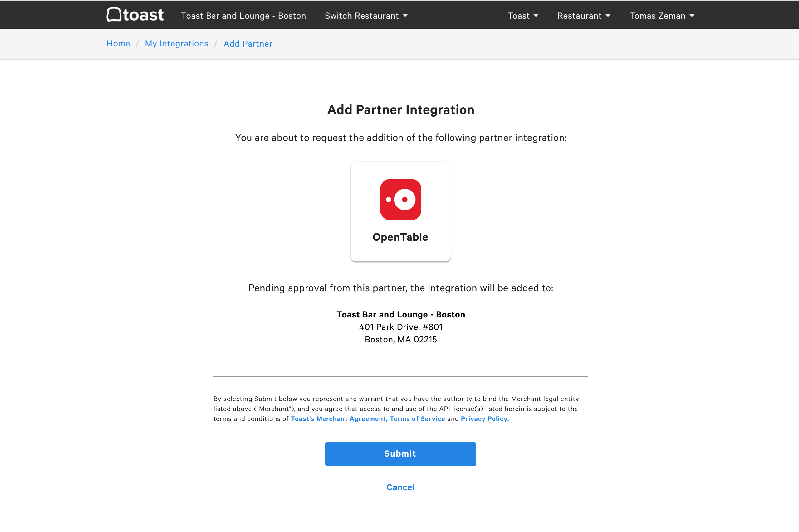This screenshot has width=799, height=532.
Task: Click the Toast logo
Action: (135, 15)
